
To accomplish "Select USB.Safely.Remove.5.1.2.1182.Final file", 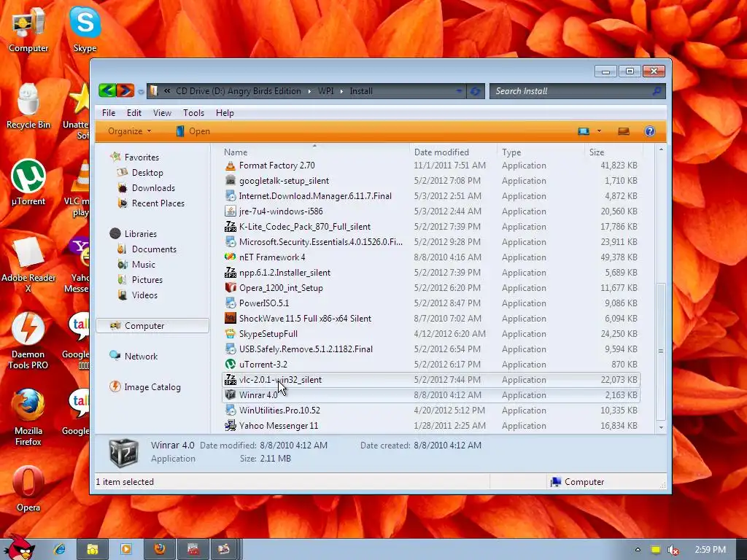I will (x=306, y=349).
